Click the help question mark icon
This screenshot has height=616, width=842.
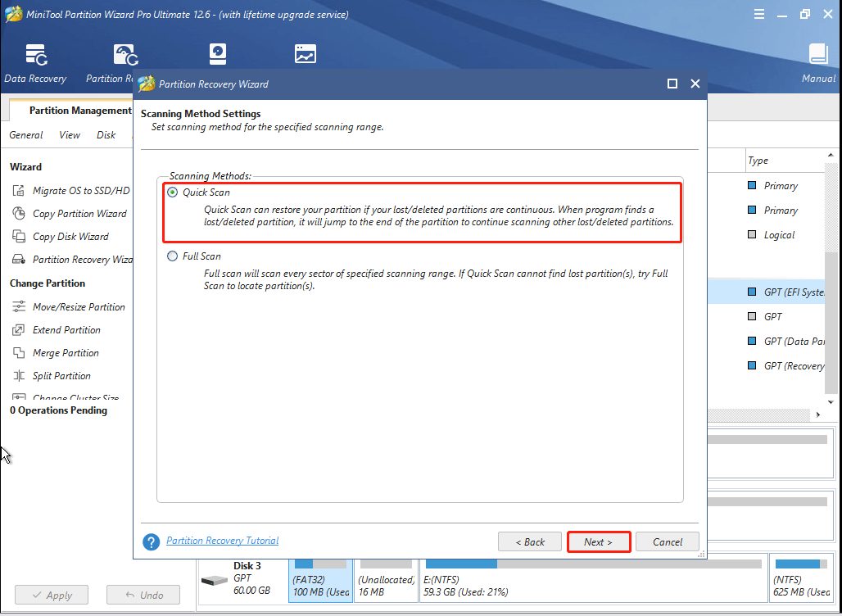[151, 541]
